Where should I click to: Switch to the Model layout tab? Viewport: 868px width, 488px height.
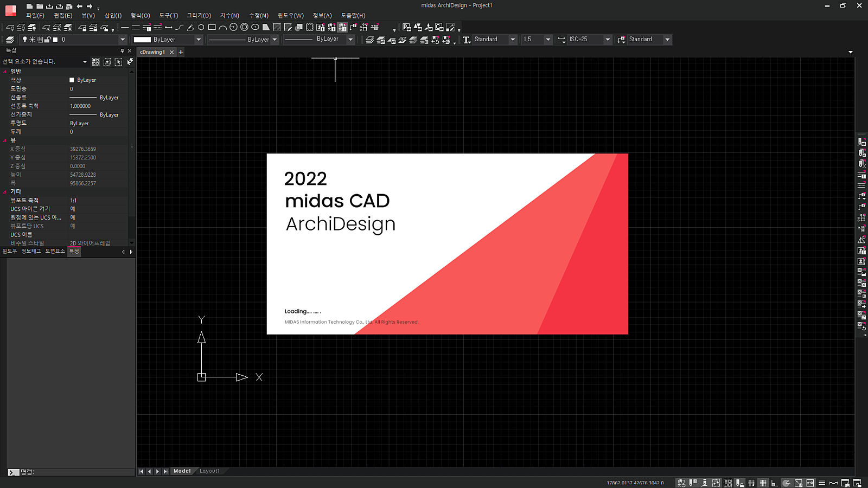[182, 471]
